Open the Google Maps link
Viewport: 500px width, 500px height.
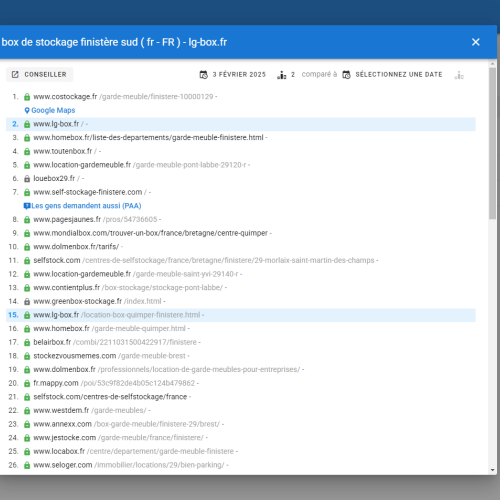tap(53, 110)
